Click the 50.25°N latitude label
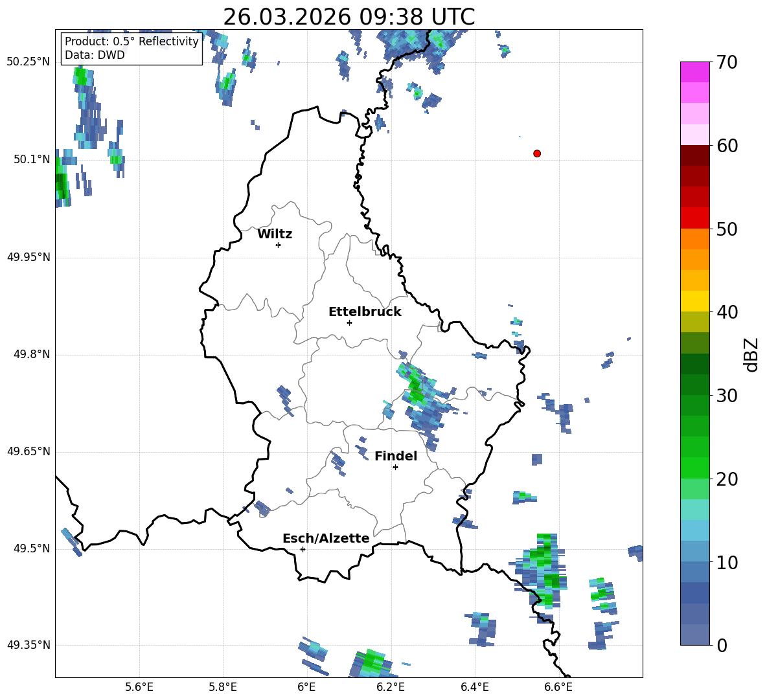The image size is (767, 700). [28, 62]
